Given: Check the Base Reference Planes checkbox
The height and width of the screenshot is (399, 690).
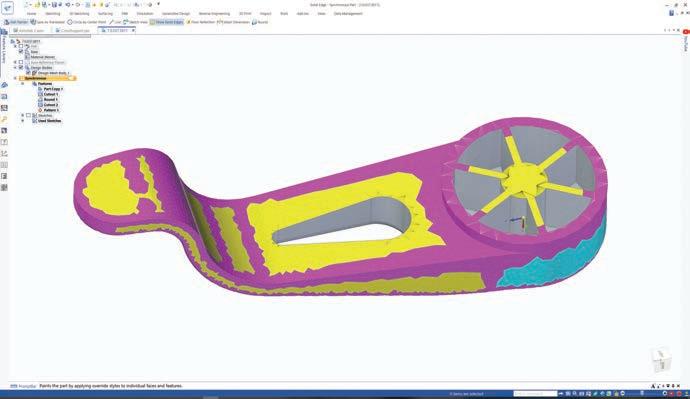Looking at the screenshot, I should pos(21,62).
